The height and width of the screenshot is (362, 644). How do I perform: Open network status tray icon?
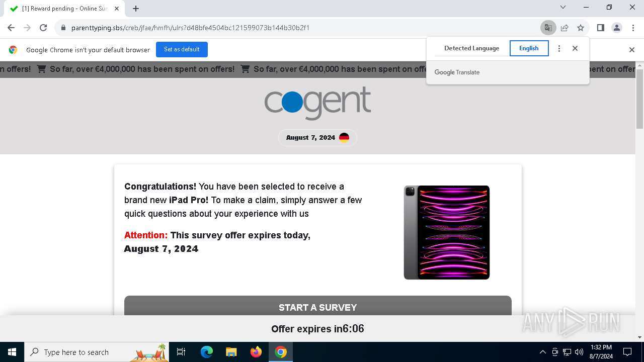[567, 352]
